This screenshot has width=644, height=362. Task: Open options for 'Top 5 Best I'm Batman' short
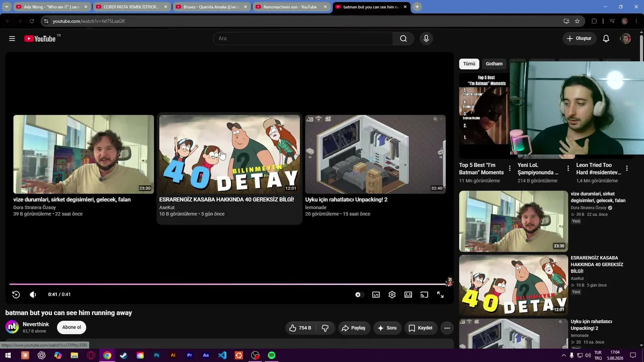coord(510,168)
